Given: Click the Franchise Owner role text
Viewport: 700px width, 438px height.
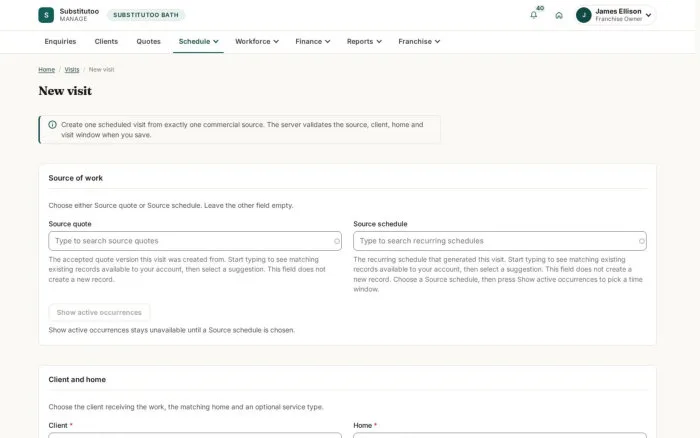Looking at the screenshot, I should pos(619,19).
